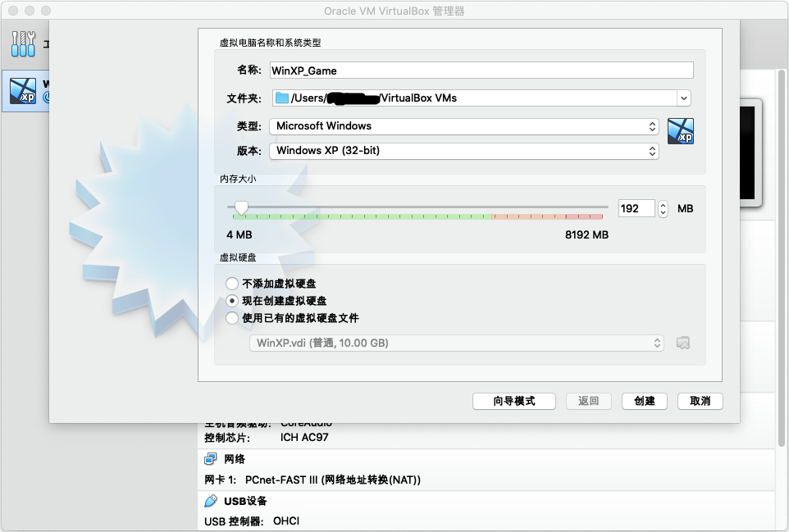Screen dimensions: 789x532
Task: Select 使用已有的虚拟硬盘文件 radio option
Action: [231, 318]
